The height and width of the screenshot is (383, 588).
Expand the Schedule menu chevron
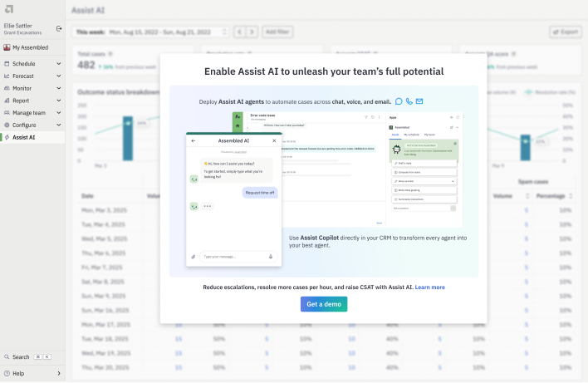pos(58,64)
